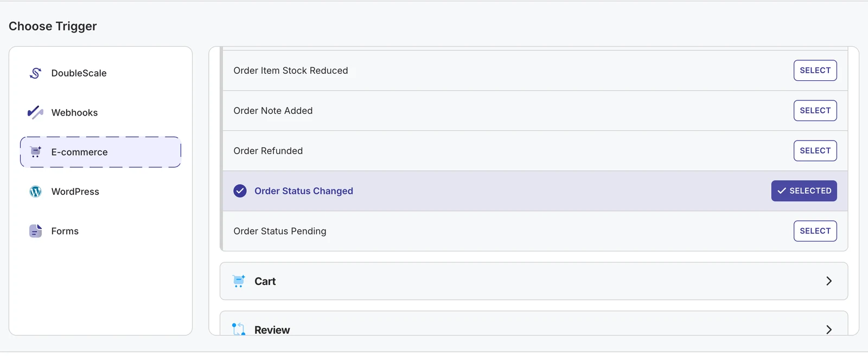Click the Choose Trigger heading
Viewport: 868px width, 362px height.
(x=53, y=26)
